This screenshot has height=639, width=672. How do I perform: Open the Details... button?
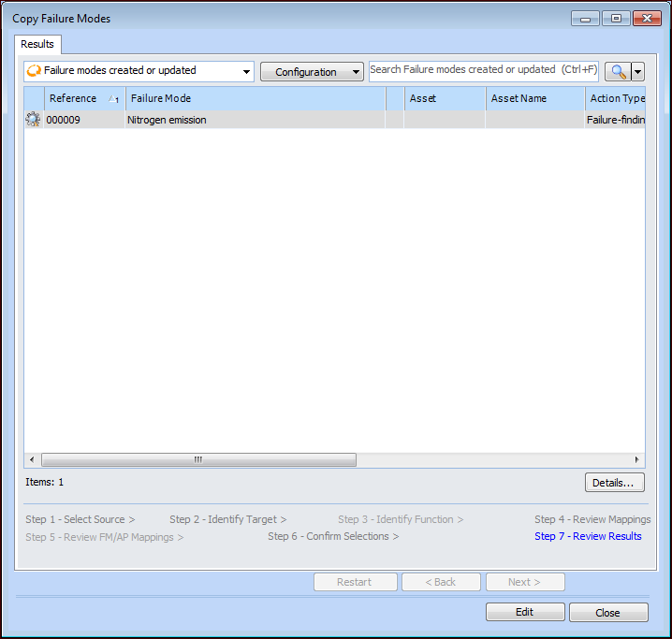click(x=615, y=483)
